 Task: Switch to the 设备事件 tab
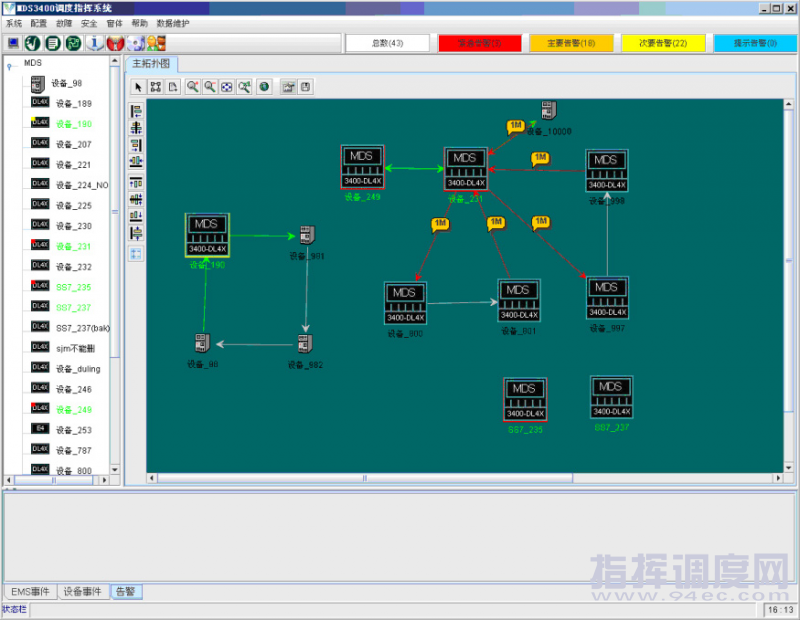pyautogui.click(x=83, y=591)
